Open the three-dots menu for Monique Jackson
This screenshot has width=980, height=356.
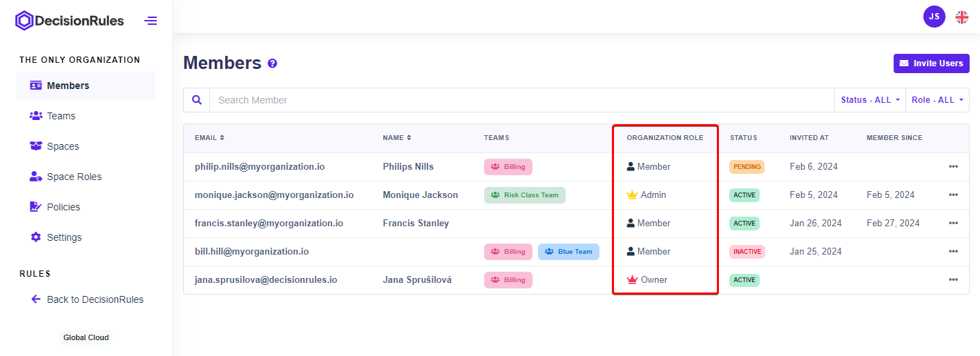pyautogui.click(x=953, y=195)
